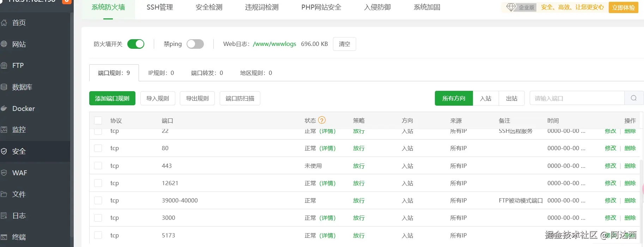Viewport: 644px width, 247px height.
Task: Open the 安全检测 tab
Action: tap(209, 7)
